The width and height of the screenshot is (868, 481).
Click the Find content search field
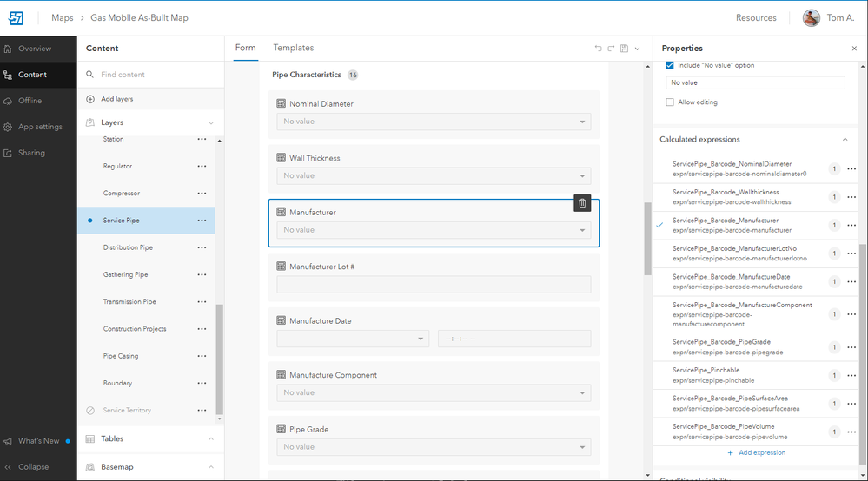pyautogui.click(x=152, y=75)
